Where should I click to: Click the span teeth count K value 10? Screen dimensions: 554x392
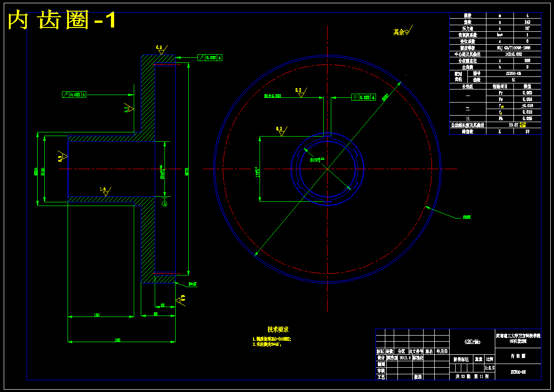coord(527,131)
